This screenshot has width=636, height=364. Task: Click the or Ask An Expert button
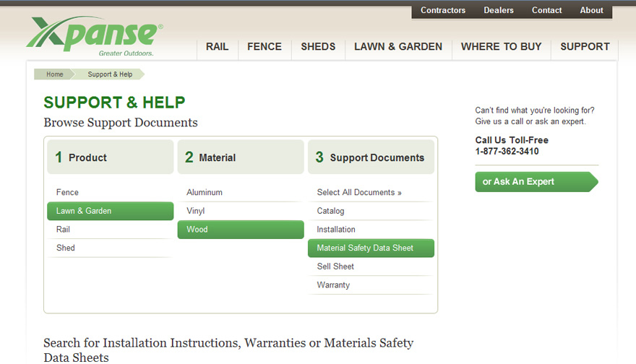536,181
